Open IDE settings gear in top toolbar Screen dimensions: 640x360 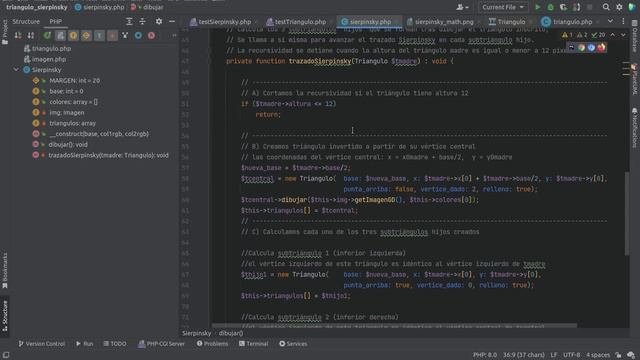619,7
